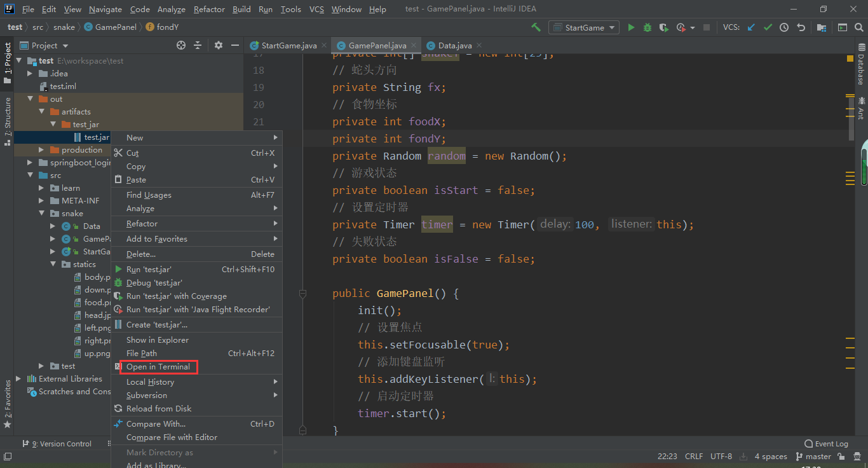Toggle the Structure tool window on left sidebar

(x=8, y=121)
